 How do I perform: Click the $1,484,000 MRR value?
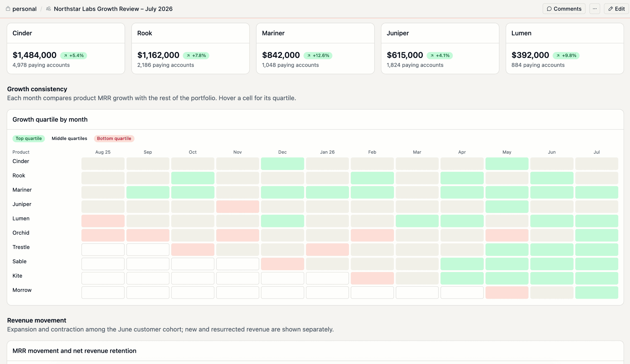click(34, 55)
